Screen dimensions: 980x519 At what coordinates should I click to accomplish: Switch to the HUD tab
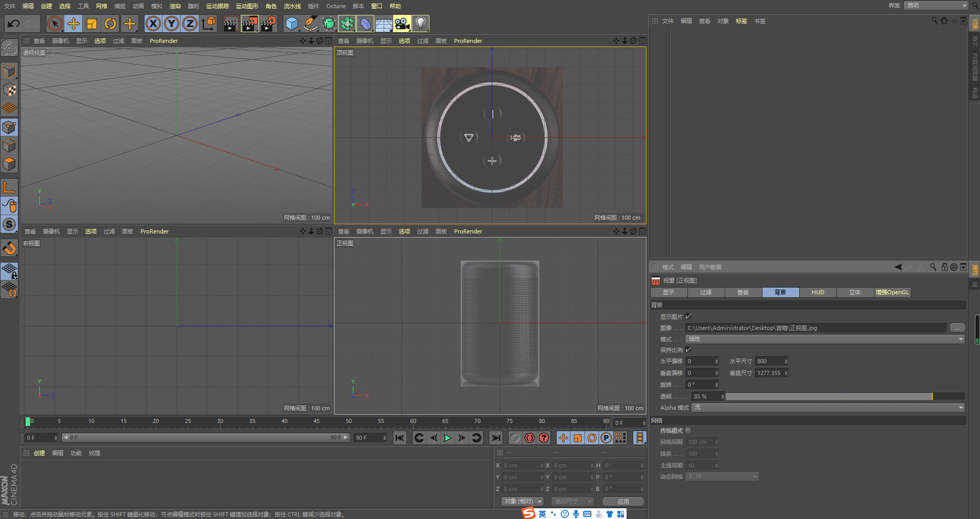tap(818, 292)
